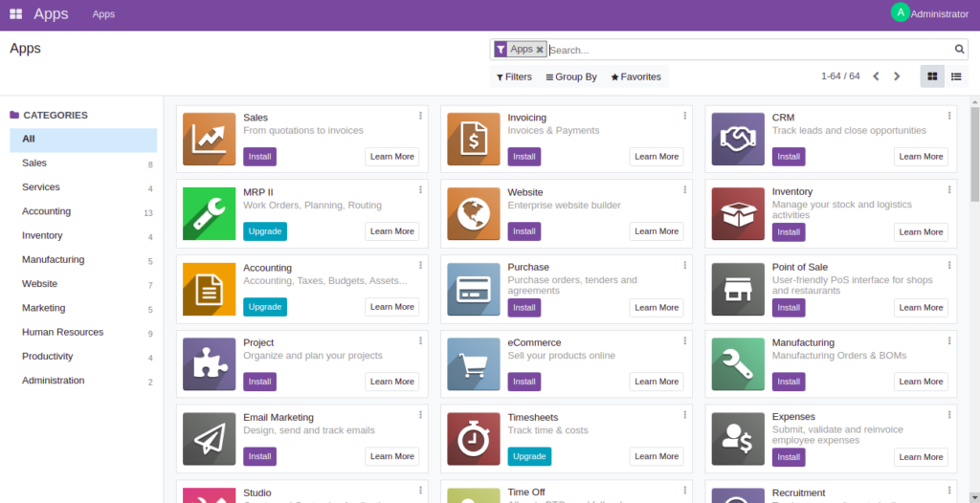The image size is (980, 503).
Task: Open the Group By dropdown
Action: pos(571,77)
